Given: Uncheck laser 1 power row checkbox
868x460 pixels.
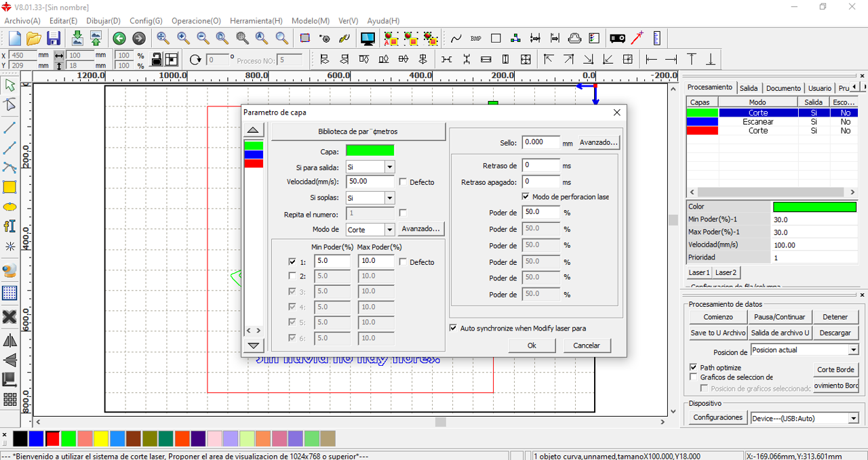Looking at the screenshot, I should coord(292,262).
